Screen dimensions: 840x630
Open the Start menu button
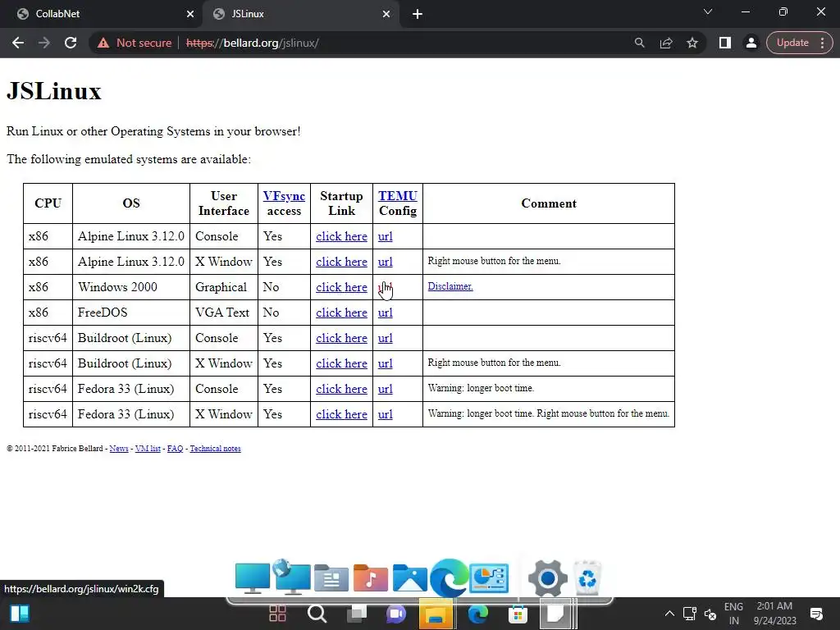20,614
